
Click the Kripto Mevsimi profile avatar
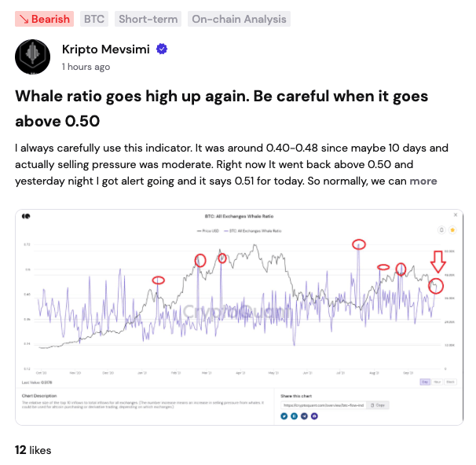pos(33,56)
